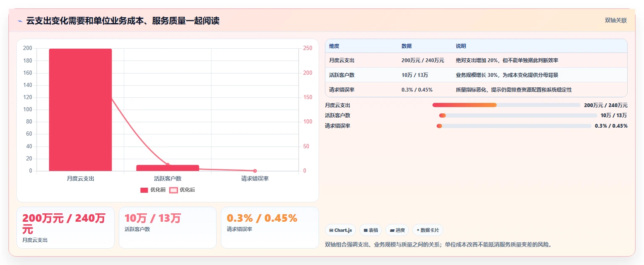Click the 活跃客户数 progress bar

pos(518,115)
